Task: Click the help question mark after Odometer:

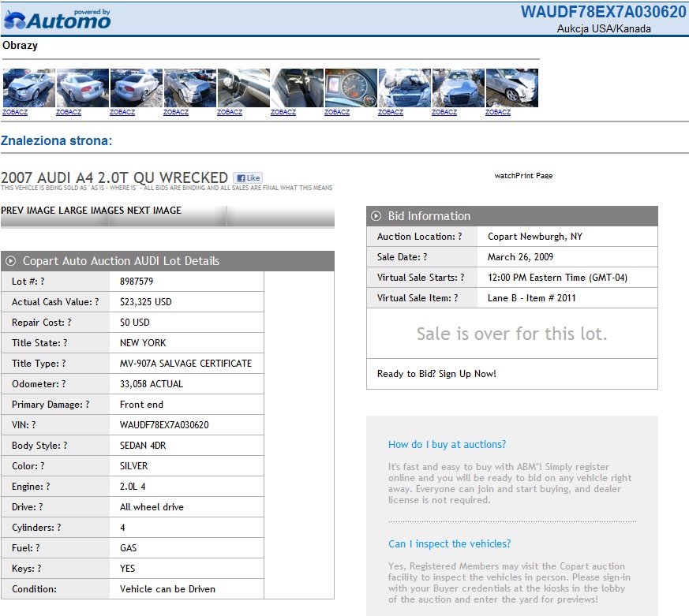Action: click(63, 384)
